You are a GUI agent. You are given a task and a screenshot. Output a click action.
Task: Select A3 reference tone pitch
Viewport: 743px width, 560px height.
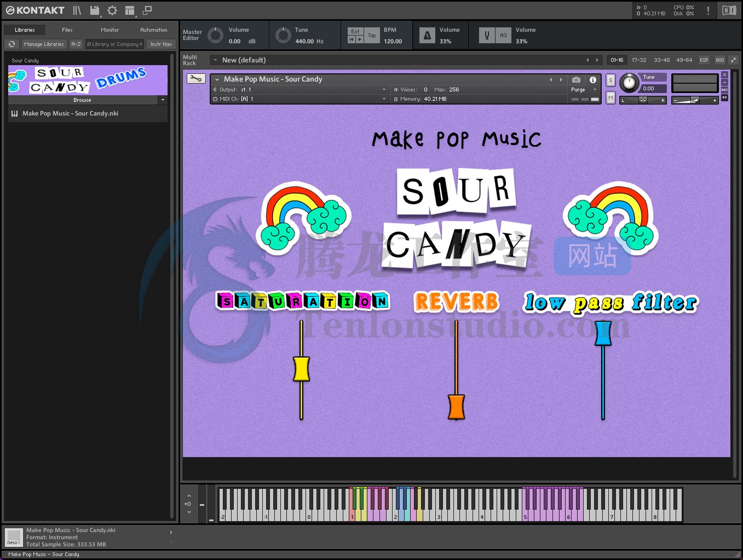point(503,36)
